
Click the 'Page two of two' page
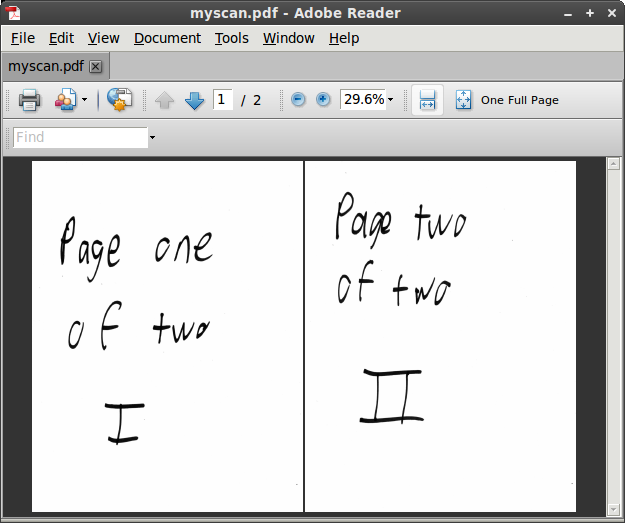click(440, 336)
